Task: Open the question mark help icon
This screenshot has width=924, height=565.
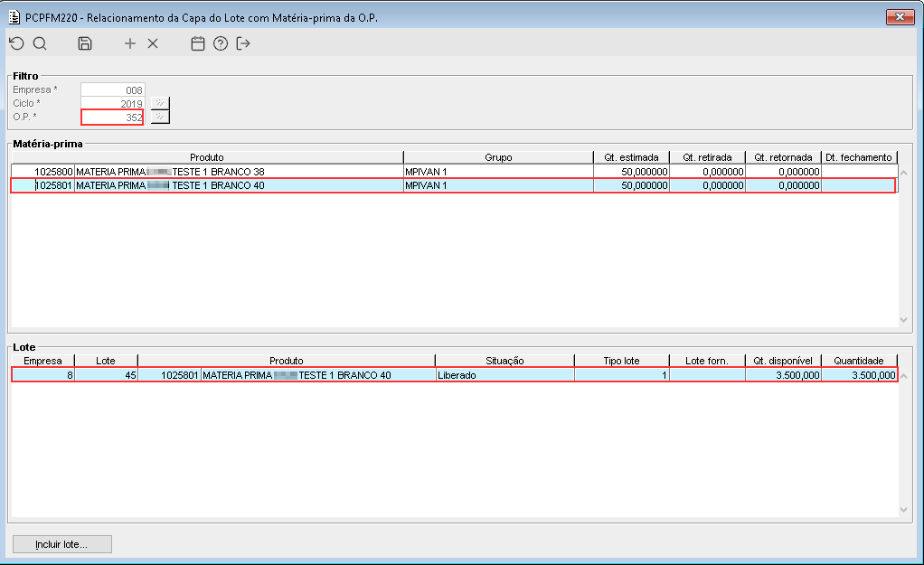Action: click(x=221, y=43)
